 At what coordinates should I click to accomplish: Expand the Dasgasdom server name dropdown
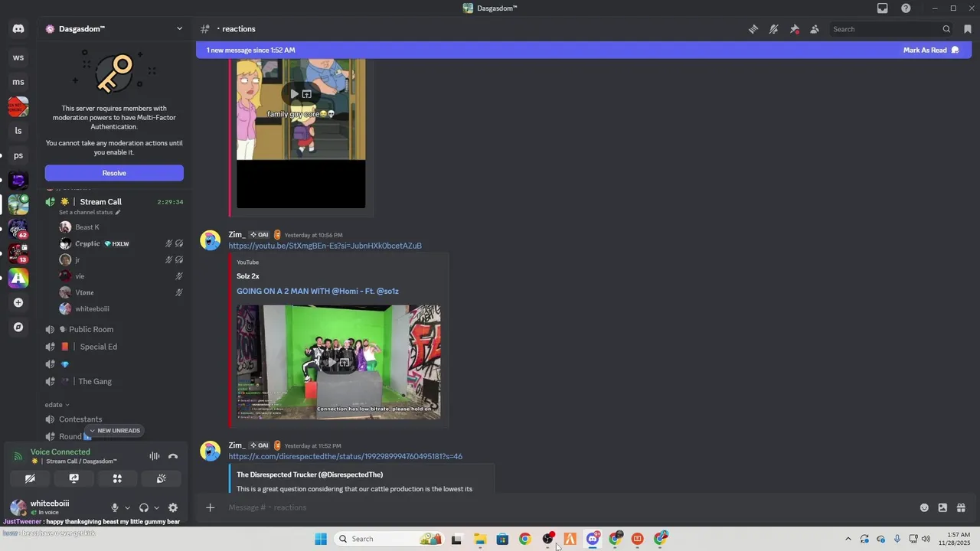point(179,29)
